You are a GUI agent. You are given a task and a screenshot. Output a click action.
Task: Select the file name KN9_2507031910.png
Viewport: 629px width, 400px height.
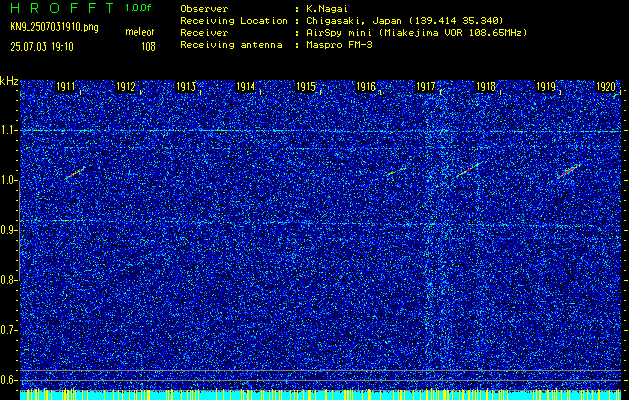[55, 27]
